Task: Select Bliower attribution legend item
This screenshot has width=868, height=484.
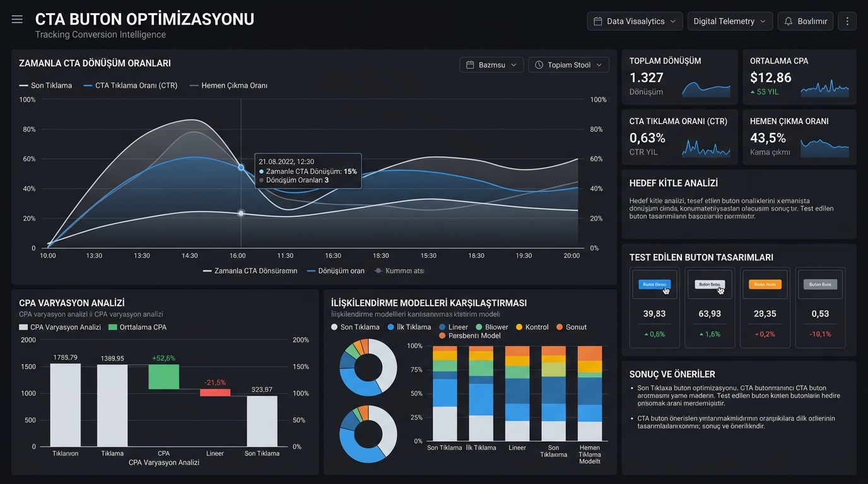Action: pos(492,327)
